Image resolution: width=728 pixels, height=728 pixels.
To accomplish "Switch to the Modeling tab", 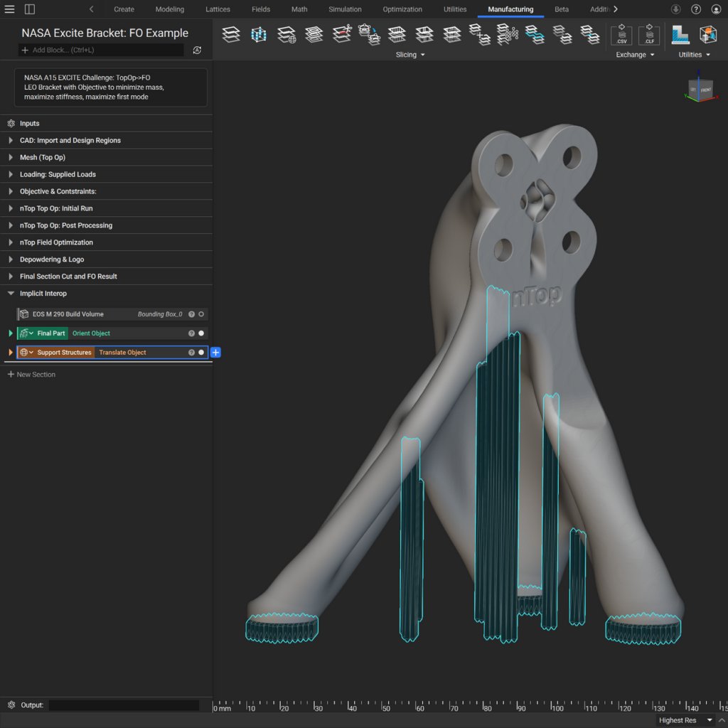I will (x=169, y=9).
